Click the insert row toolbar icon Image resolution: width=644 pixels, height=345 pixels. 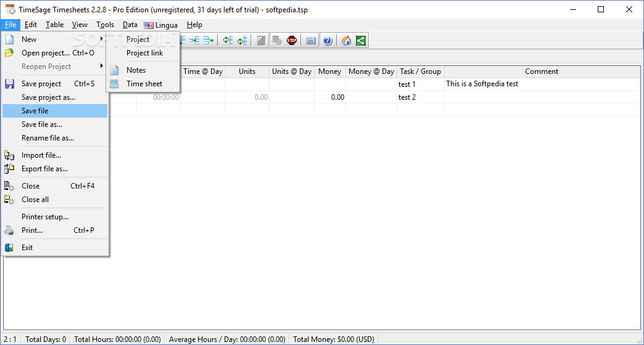pyautogui.click(x=194, y=40)
